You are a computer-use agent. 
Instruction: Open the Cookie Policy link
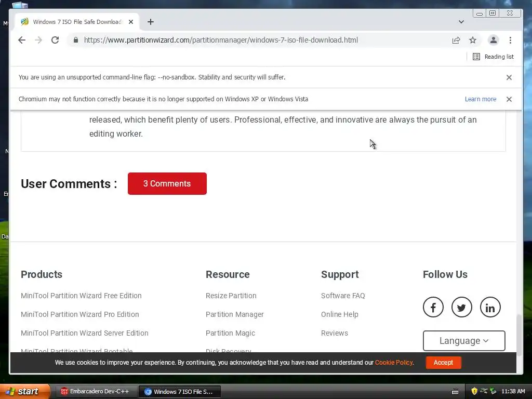click(394, 362)
